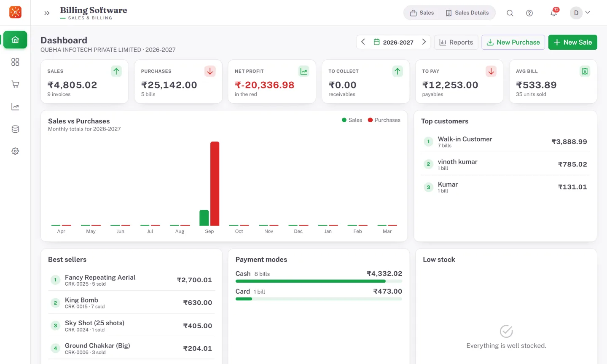This screenshot has height=364, width=607.
Task: Click the Reports button
Action: pos(456,42)
